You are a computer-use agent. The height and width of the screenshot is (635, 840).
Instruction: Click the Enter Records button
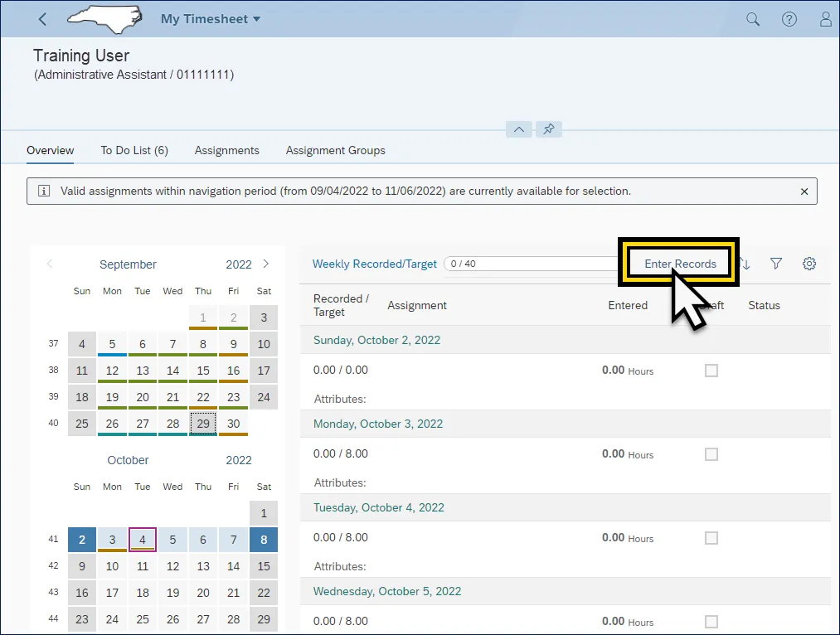[680, 264]
